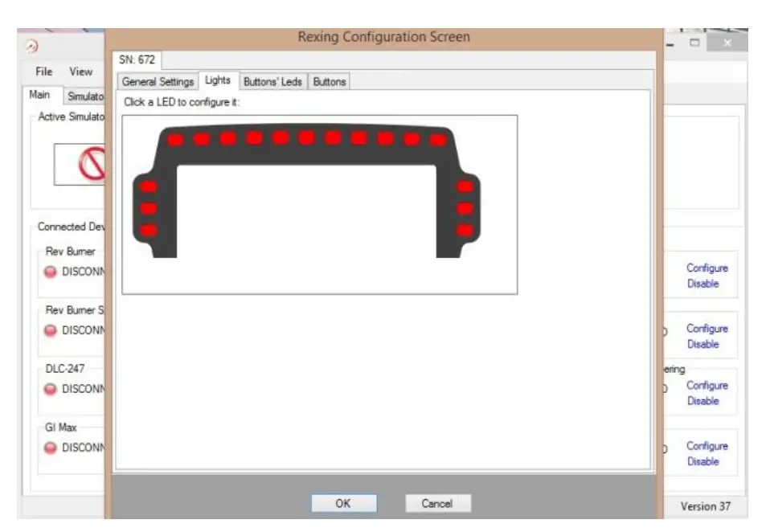The width and height of the screenshot is (762, 532).
Task: Click the Rev Burner device label
Action: click(71, 252)
